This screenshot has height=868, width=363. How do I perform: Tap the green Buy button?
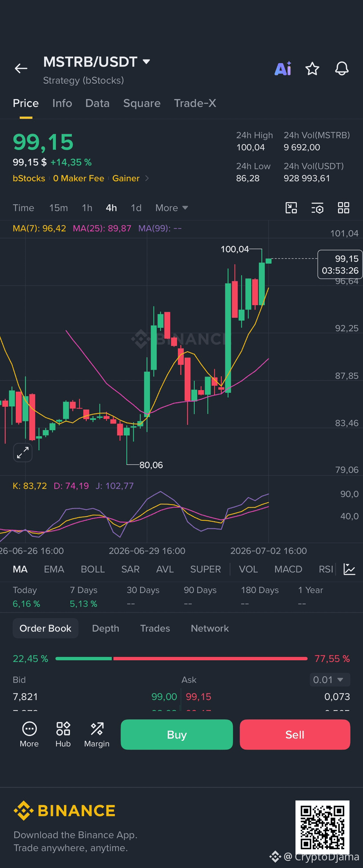pos(177,734)
